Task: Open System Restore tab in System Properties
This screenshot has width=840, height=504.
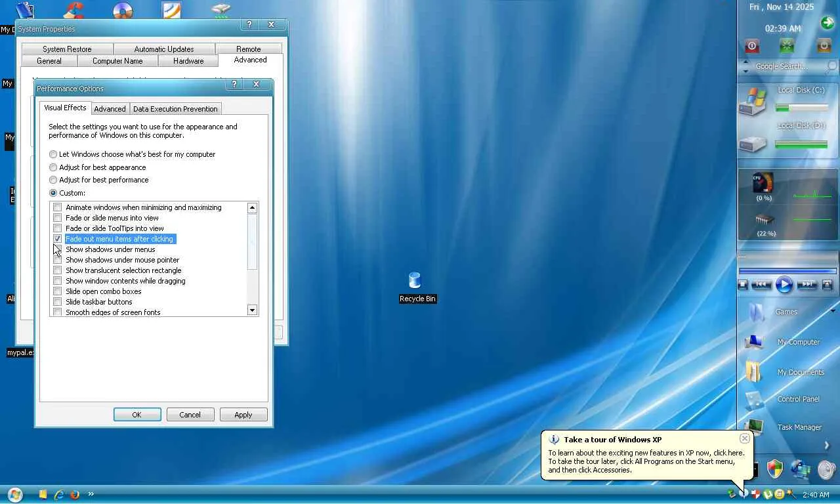Action: pyautogui.click(x=67, y=49)
